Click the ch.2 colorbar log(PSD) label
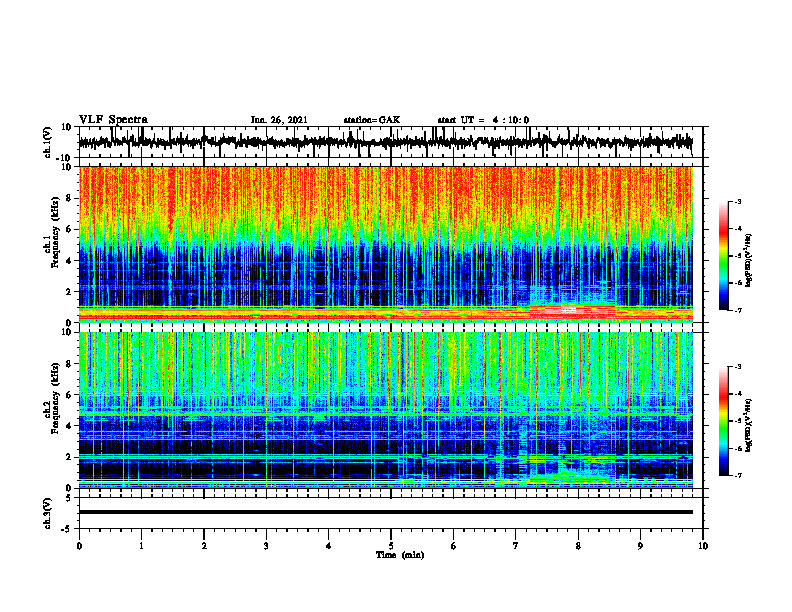This screenshot has width=792, height=612. click(749, 424)
